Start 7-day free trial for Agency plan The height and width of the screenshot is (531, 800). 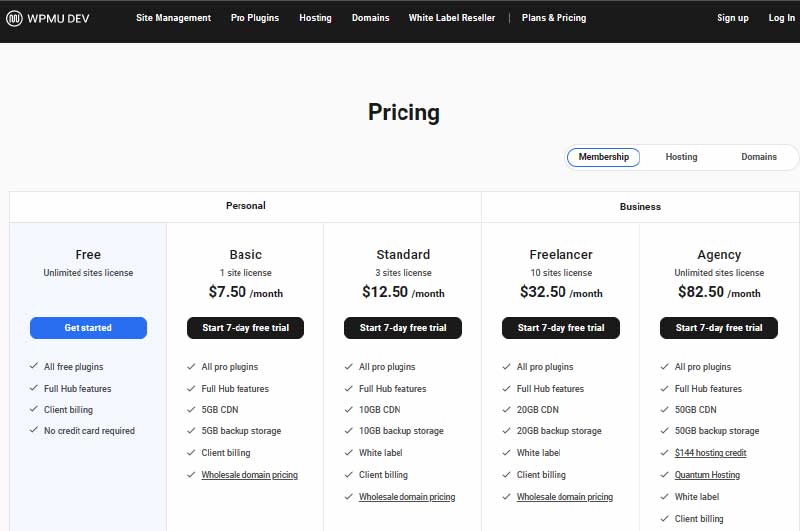[719, 328]
